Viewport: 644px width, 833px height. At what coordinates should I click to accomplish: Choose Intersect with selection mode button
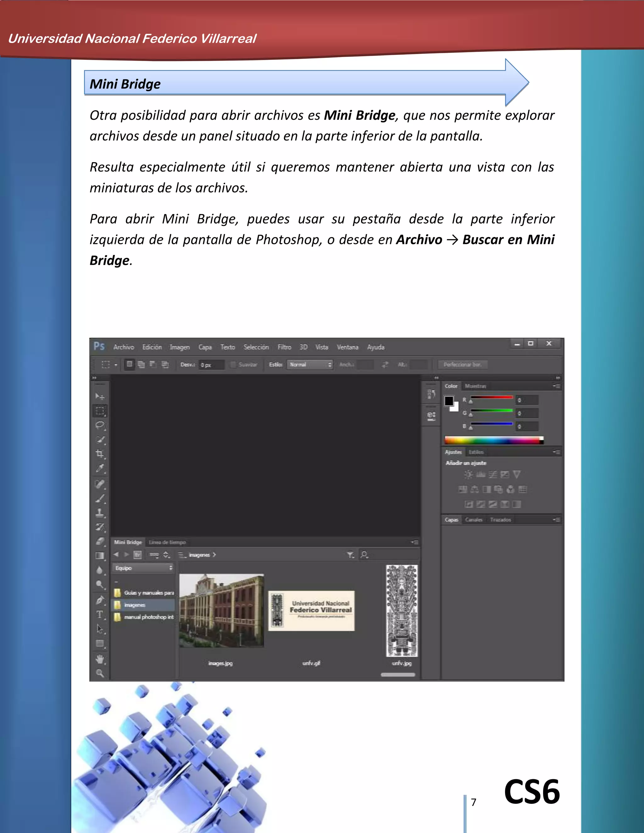coord(165,365)
